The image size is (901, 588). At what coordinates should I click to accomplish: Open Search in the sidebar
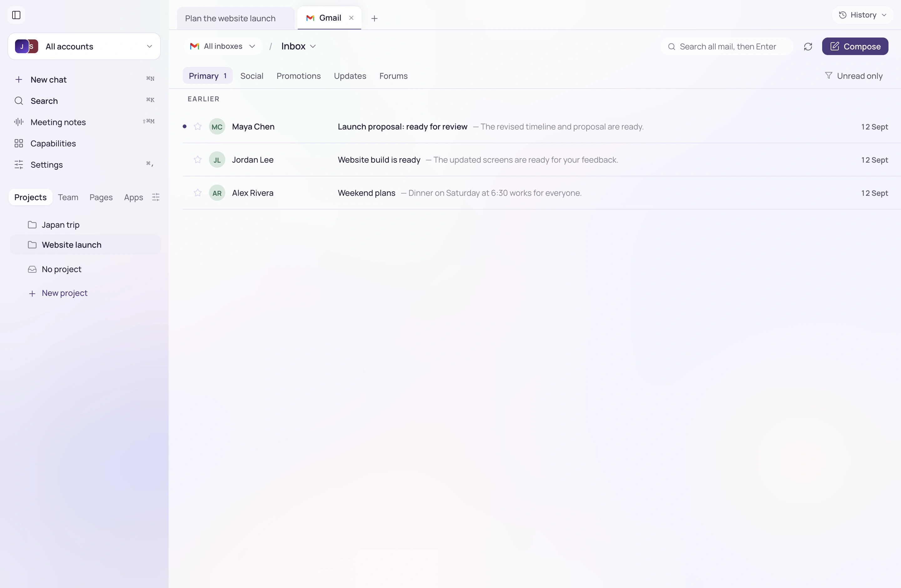84,101
